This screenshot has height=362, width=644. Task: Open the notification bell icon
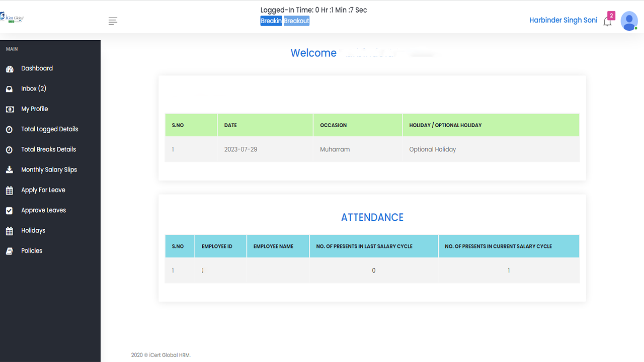pyautogui.click(x=607, y=22)
